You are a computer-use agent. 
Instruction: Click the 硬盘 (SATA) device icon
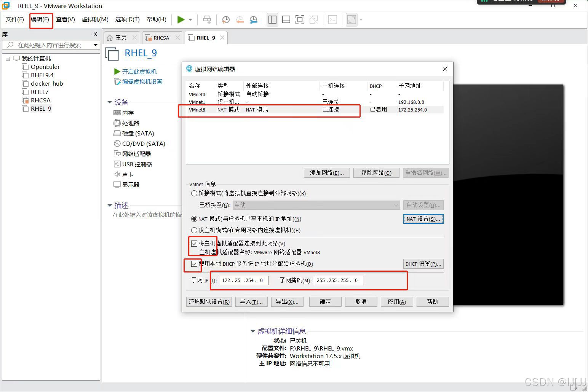[117, 133]
